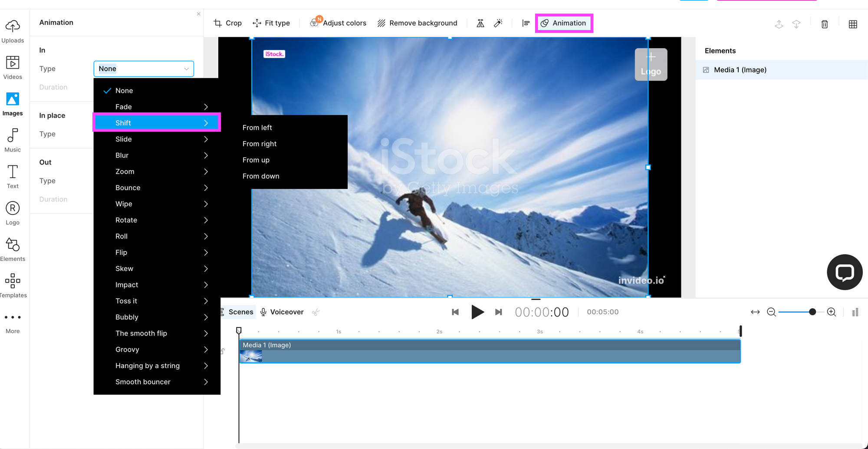Open the Uploads panel
868x449 pixels.
coord(13,30)
